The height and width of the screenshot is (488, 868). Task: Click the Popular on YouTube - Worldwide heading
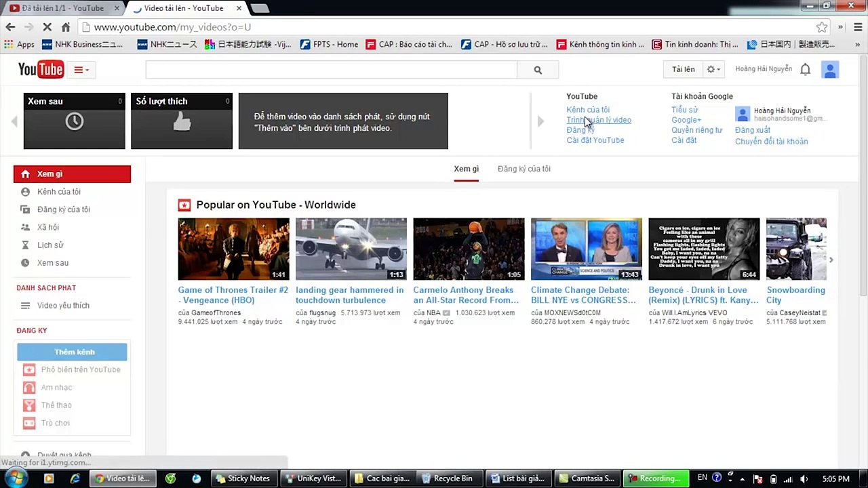(x=276, y=205)
